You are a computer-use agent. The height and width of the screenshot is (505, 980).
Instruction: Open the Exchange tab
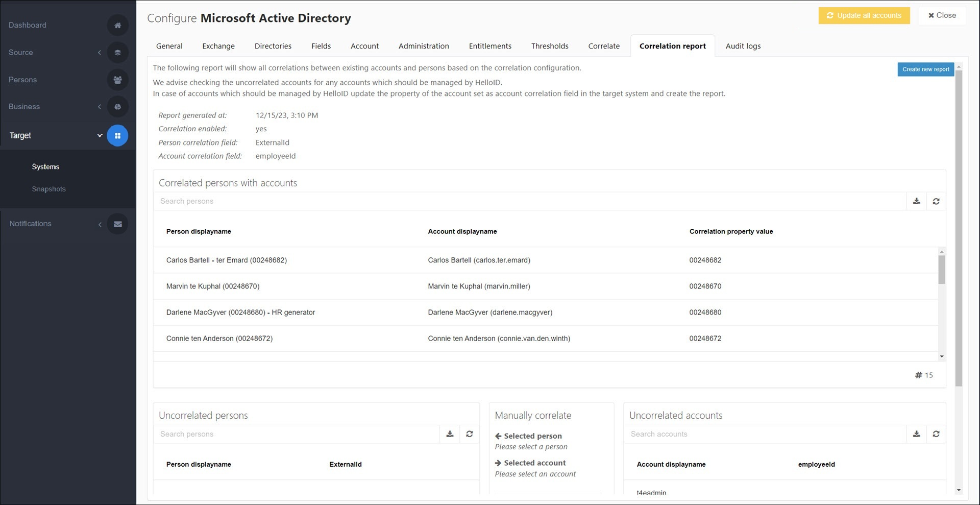click(218, 46)
